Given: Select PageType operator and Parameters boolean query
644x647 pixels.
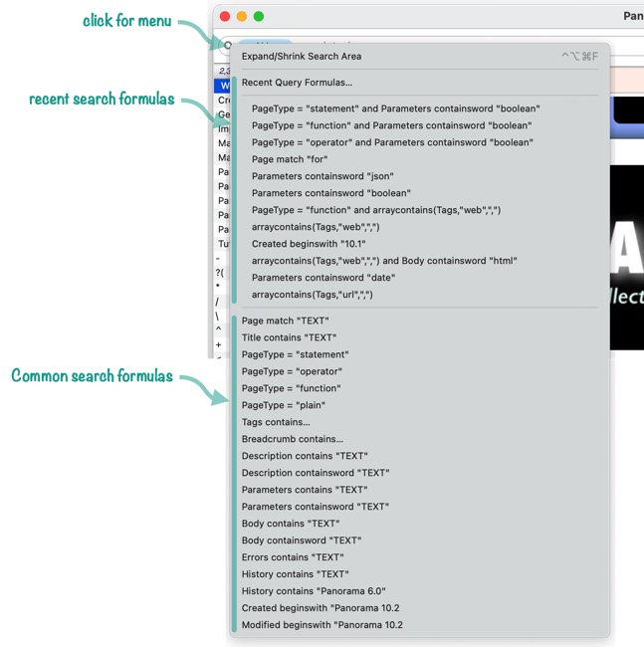Looking at the screenshot, I should 420,142.
